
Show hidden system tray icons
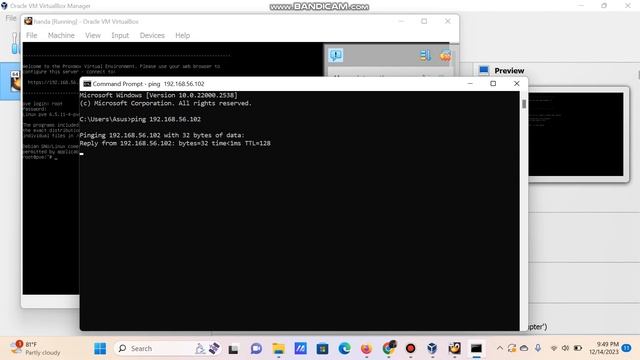[500, 348]
